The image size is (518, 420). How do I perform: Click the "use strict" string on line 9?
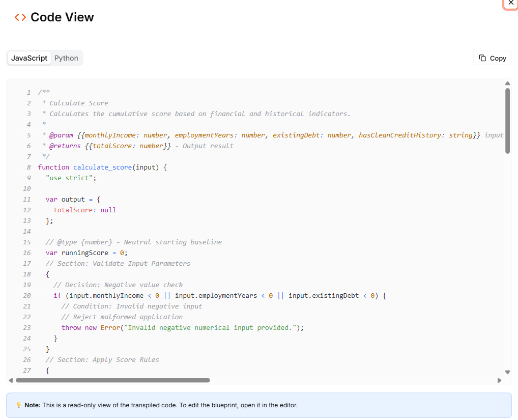pyautogui.click(x=69, y=178)
